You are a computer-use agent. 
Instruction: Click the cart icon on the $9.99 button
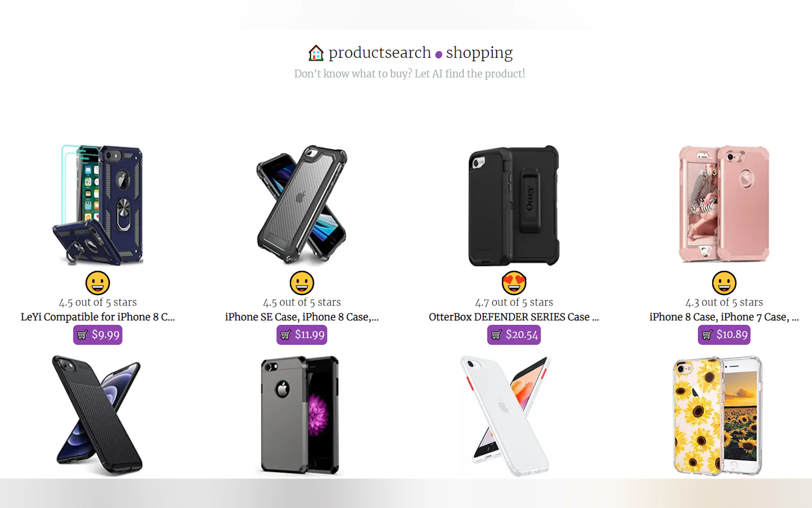[x=82, y=335]
